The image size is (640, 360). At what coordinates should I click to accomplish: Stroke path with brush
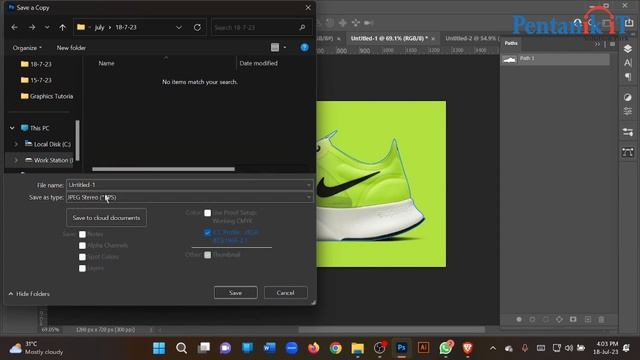coord(532,319)
